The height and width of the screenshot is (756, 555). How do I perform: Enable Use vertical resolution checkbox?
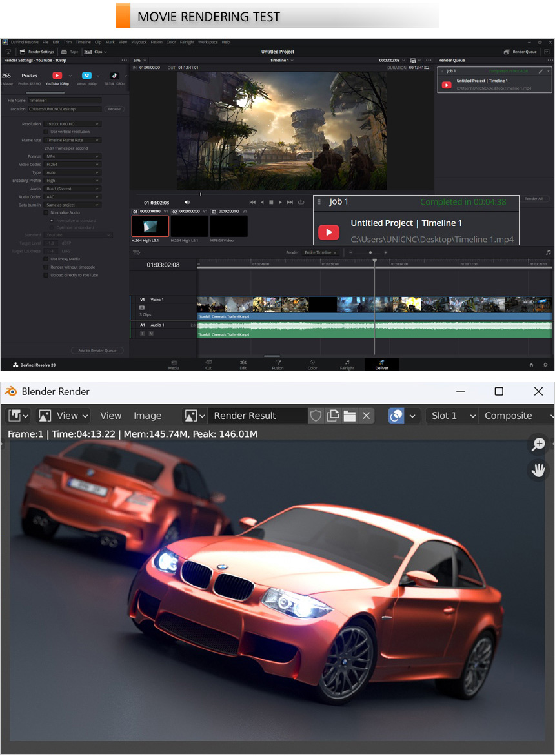click(x=46, y=132)
